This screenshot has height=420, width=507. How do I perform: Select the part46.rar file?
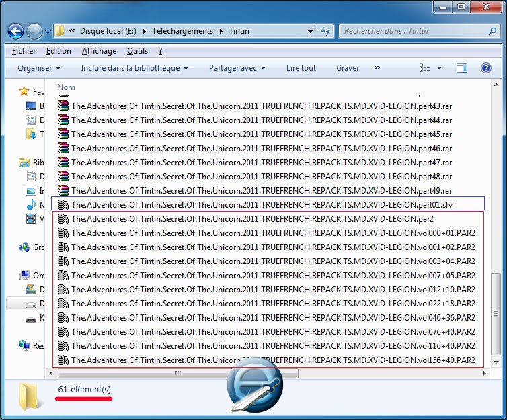[254, 149]
